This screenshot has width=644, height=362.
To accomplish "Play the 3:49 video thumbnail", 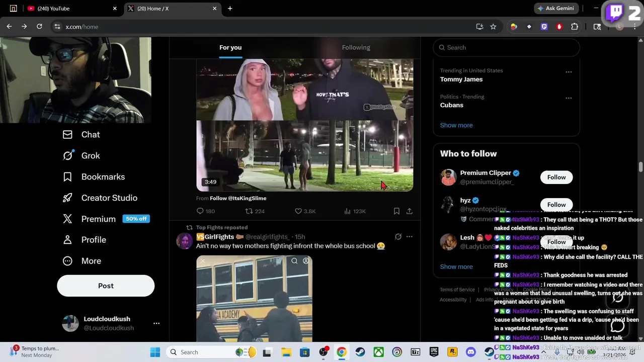I will click(x=305, y=125).
